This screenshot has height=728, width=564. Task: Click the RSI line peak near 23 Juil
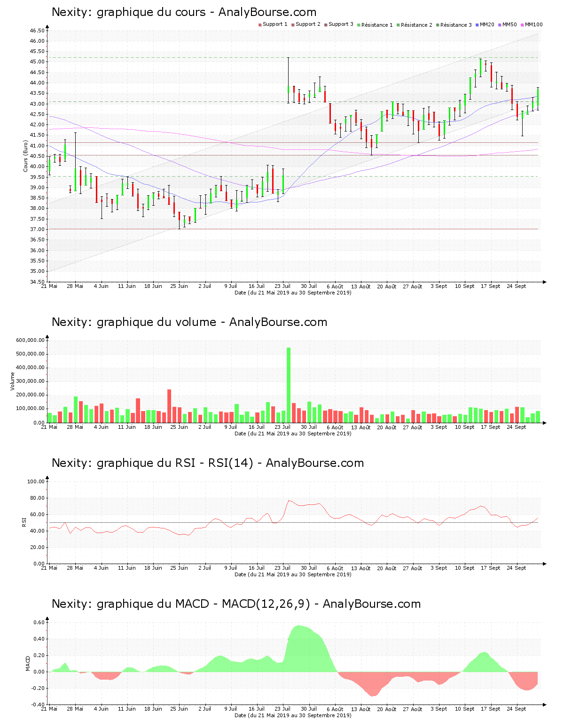[289, 501]
